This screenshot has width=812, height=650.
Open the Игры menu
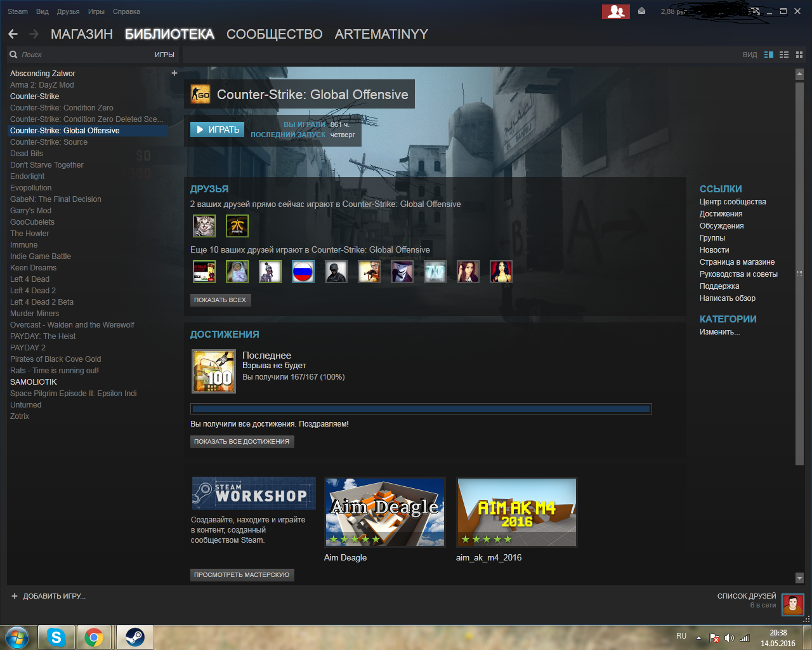click(x=96, y=11)
